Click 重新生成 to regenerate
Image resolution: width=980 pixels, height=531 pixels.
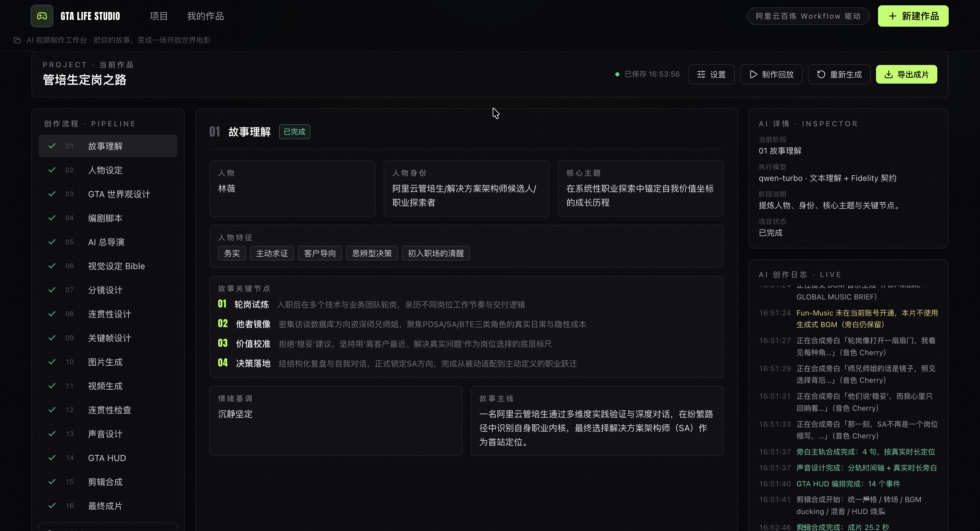(x=839, y=74)
